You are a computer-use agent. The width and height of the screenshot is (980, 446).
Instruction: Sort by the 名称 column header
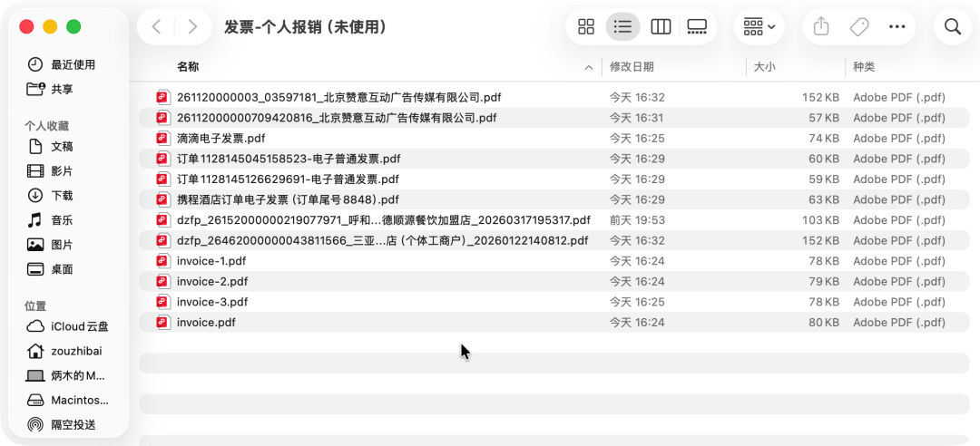tap(188, 67)
